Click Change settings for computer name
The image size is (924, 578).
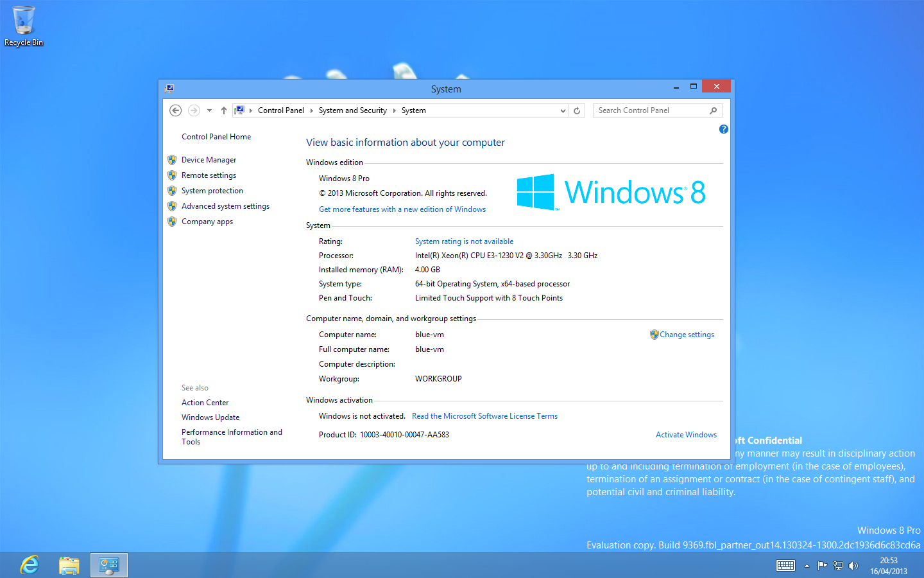[x=687, y=335]
